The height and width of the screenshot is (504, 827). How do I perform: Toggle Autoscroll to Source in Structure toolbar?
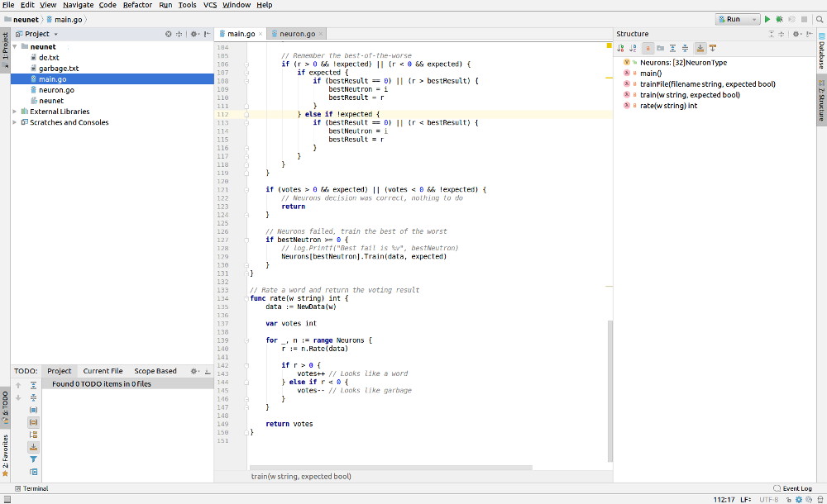click(700, 49)
